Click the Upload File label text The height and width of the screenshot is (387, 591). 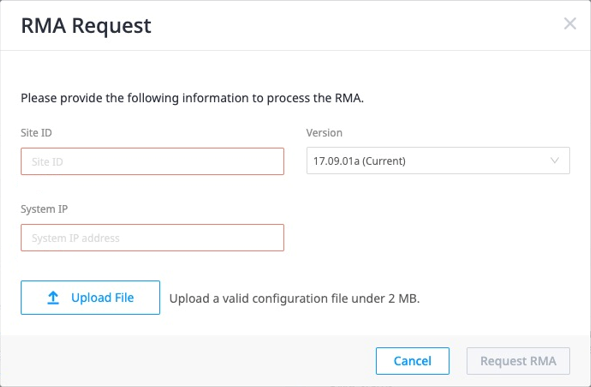pos(102,298)
